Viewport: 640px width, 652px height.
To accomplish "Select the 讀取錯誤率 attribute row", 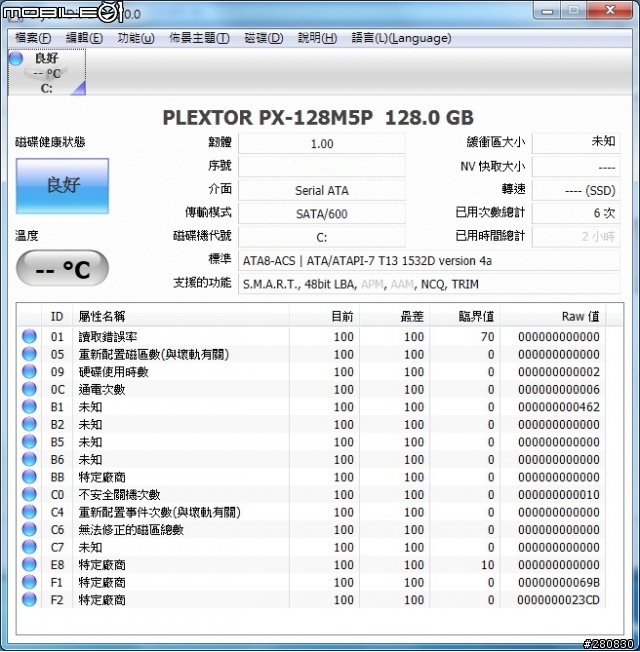I will (x=311, y=336).
